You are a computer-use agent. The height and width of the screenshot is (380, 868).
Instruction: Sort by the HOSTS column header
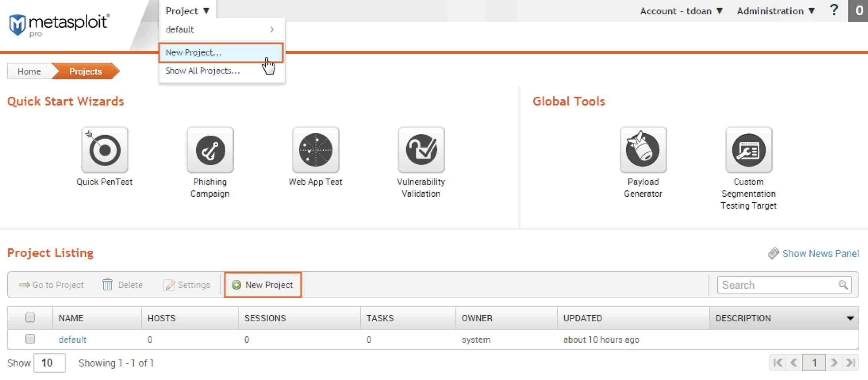190,318
